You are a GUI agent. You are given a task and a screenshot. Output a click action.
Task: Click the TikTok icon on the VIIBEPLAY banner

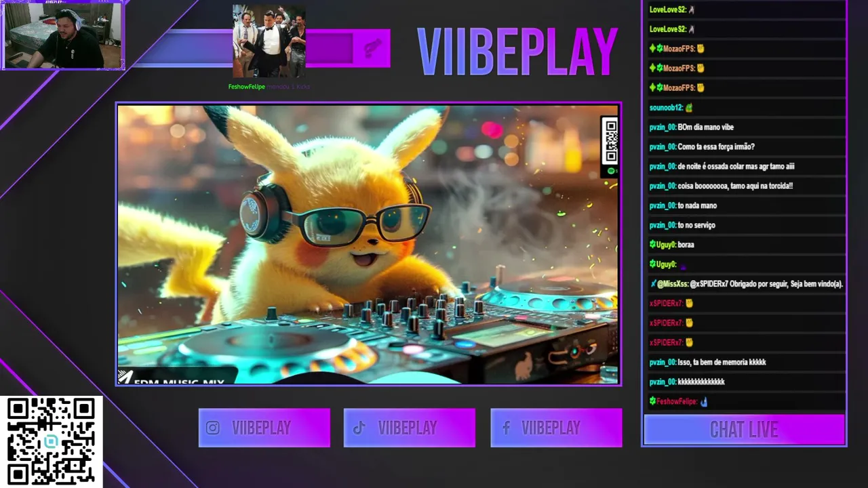tap(359, 428)
